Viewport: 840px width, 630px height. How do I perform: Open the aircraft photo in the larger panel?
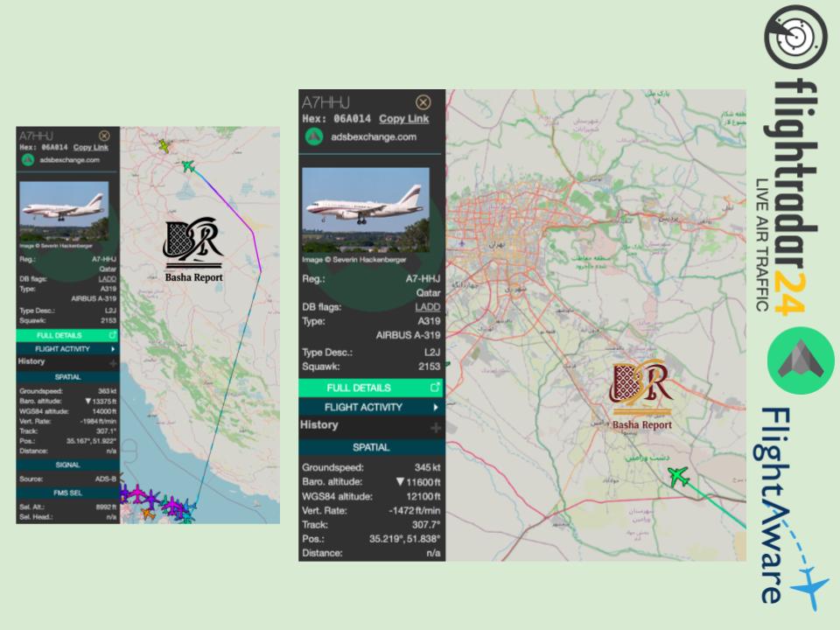point(366,209)
